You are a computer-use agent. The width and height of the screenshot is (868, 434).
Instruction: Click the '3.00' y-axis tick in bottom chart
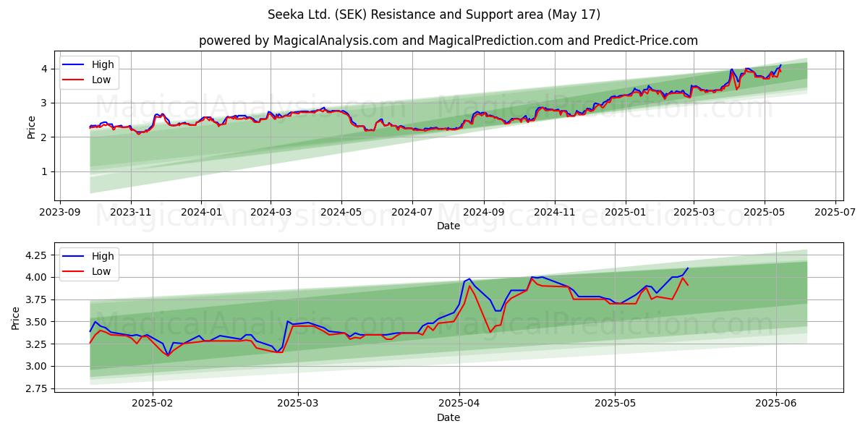pos(36,366)
